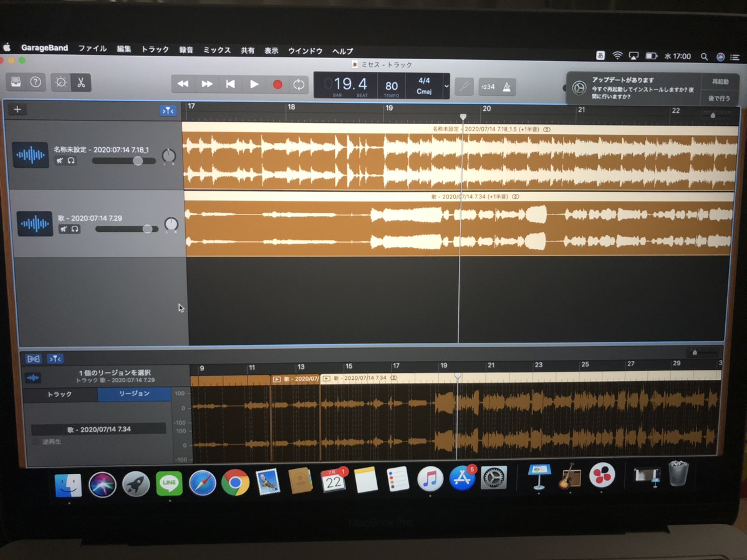Toggle the 1234 count-in button
The width and height of the screenshot is (747, 560).
tap(488, 87)
